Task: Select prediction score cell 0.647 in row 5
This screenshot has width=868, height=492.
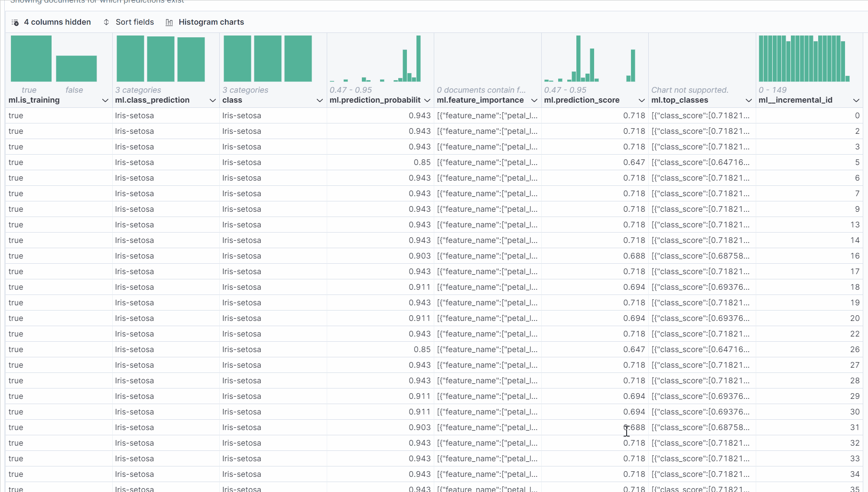Action: (x=634, y=162)
